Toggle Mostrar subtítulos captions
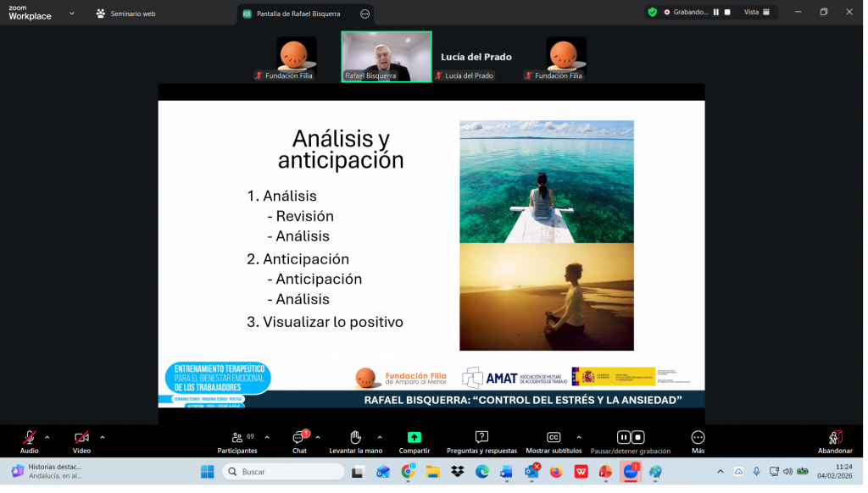This screenshot has width=868, height=493. click(554, 438)
